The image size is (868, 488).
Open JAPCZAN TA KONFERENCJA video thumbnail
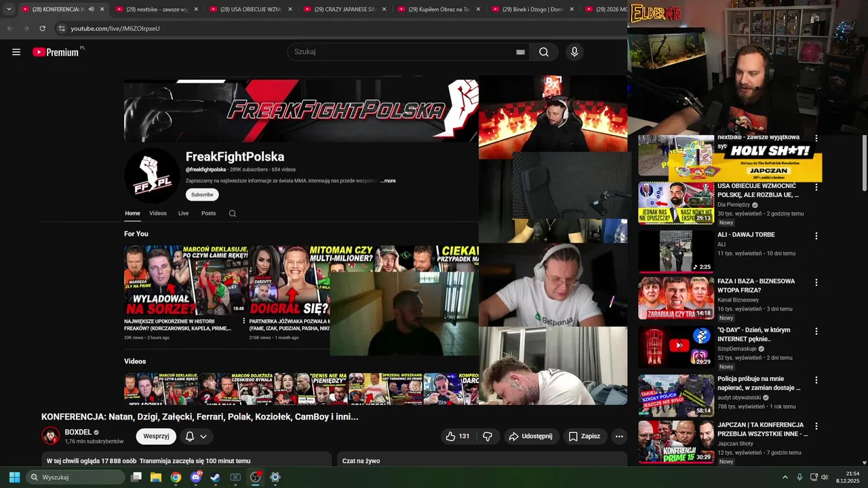(676, 442)
